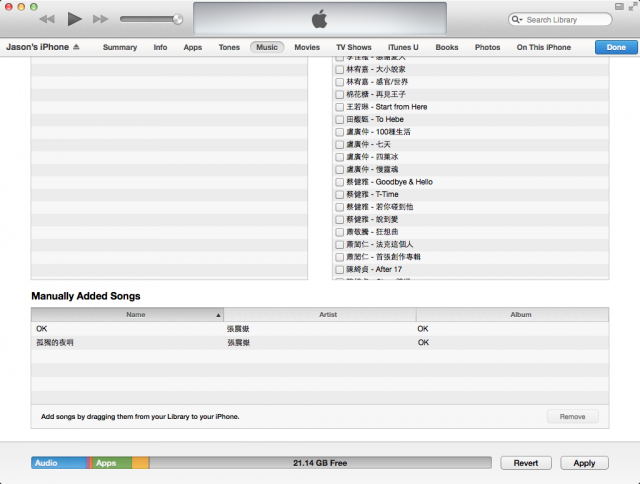Check the After 17 album checkbox
The image size is (640, 484).
click(339, 270)
